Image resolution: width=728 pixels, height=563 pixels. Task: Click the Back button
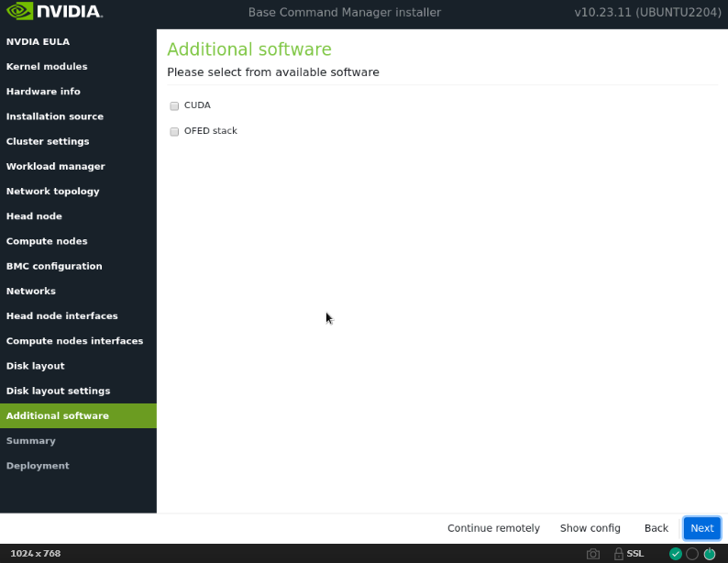[x=656, y=528]
